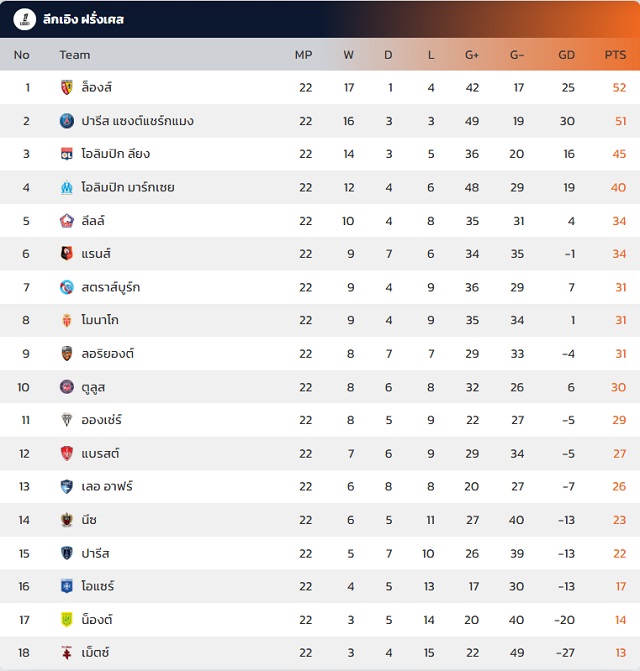Click the โอลิมปิก ลียง club crest
The height and width of the screenshot is (671, 640).
click(x=67, y=154)
